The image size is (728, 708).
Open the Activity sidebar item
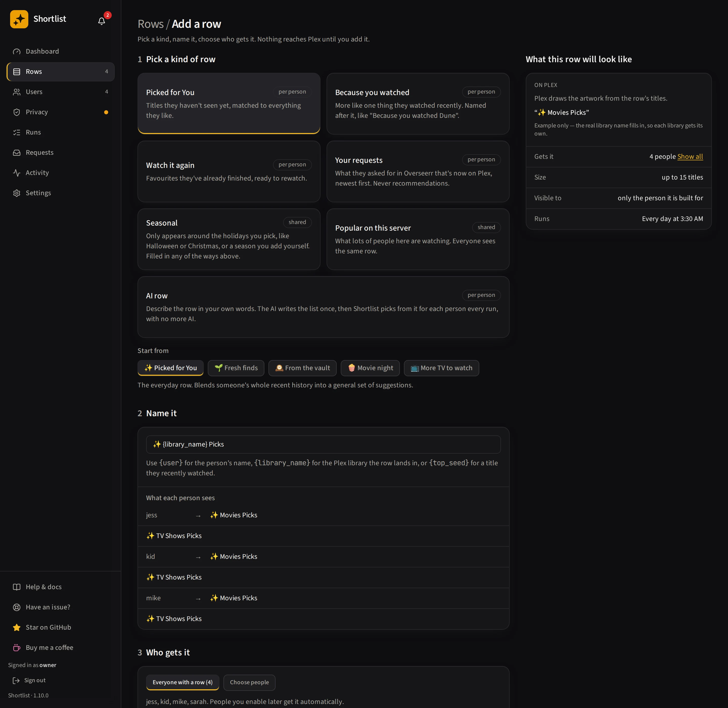point(61,172)
